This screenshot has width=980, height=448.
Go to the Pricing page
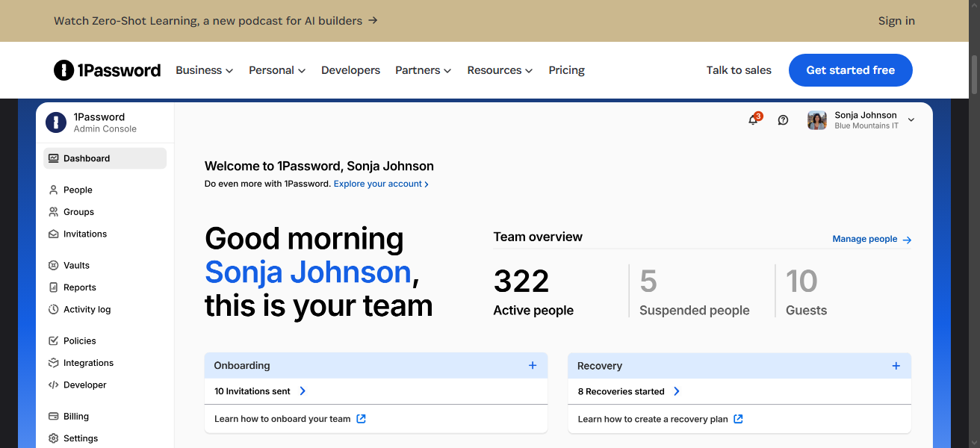point(566,70)
